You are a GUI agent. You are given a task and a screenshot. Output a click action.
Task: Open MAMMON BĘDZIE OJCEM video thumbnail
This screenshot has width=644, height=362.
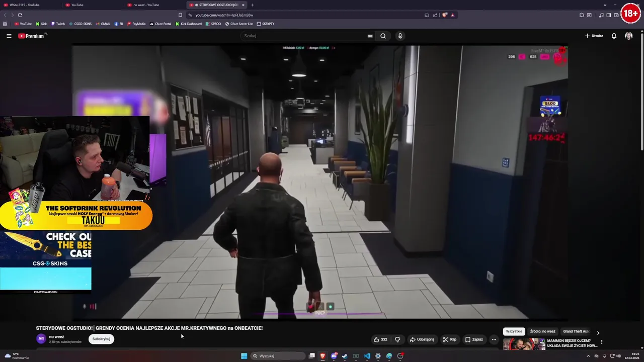(x=524, y=343)
